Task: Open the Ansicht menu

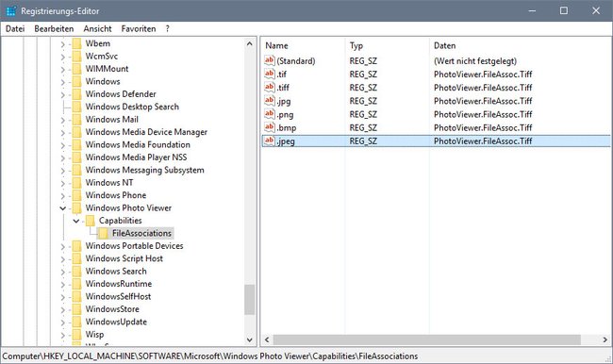Action: (x=98, y=28)
